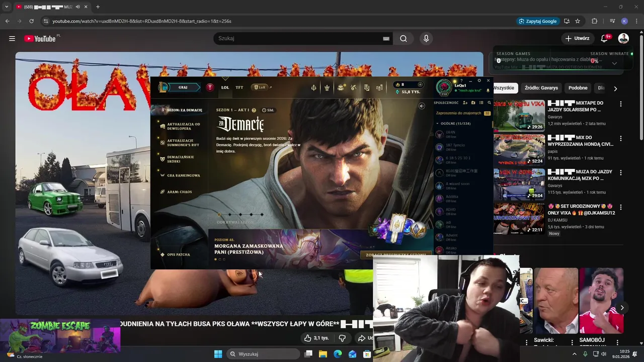644x362 pixels.
Task: Select the first Morgana banner carousel dot
Action: 215,259
